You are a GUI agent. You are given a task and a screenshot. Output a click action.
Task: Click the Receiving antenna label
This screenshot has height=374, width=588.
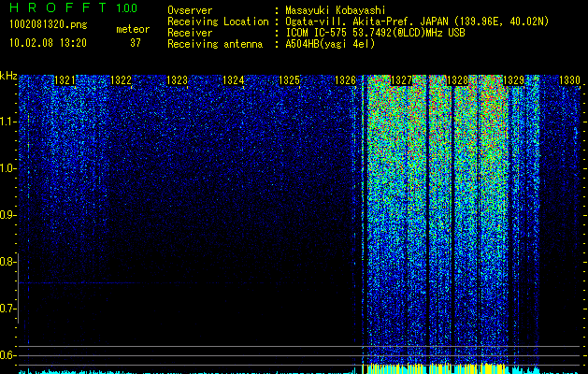pos(215,44)
